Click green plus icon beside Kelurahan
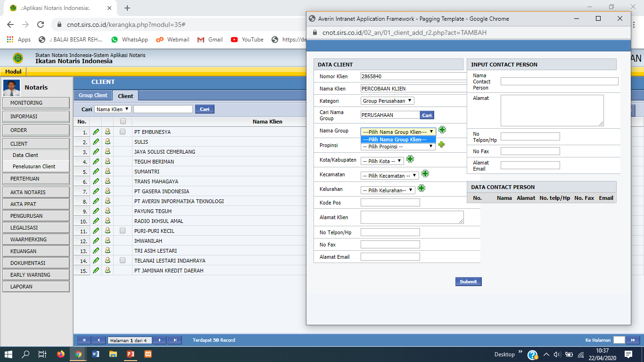Screen dimensions: 644x362 [x=421, y=189]
